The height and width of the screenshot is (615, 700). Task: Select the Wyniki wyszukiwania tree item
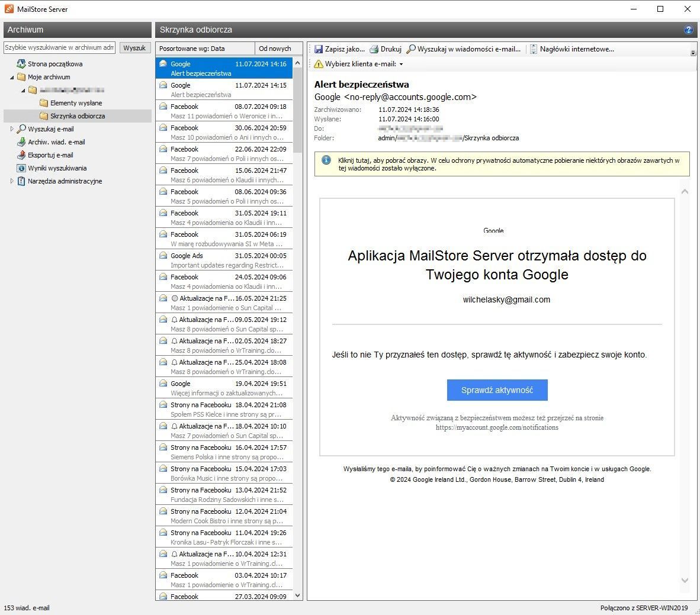(57, 168)
